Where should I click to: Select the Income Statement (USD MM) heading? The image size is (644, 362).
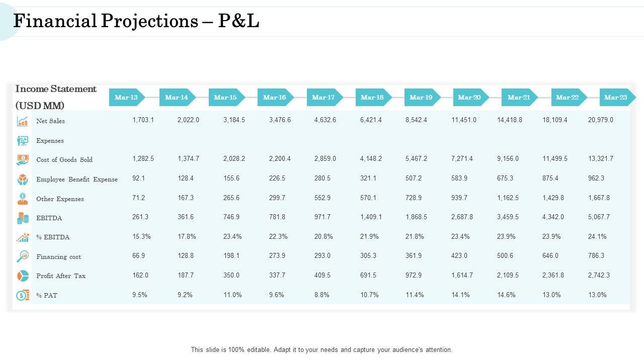click(x=55, y=97)
